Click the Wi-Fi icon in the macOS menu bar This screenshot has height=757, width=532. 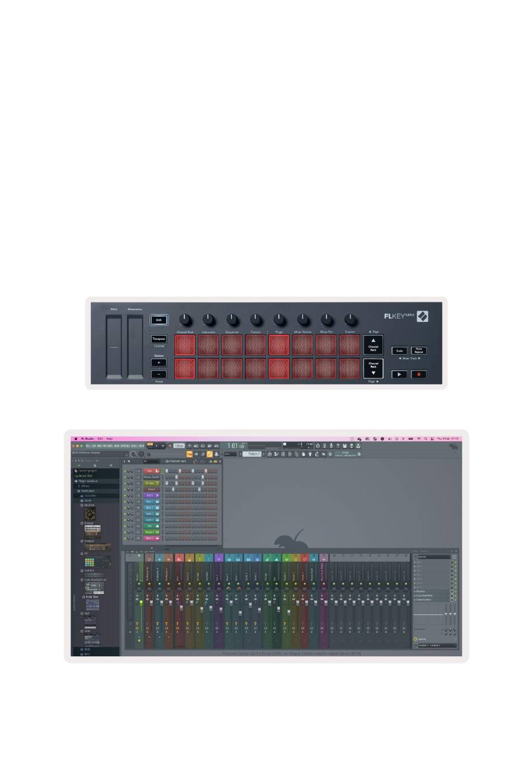pos(418,439)
